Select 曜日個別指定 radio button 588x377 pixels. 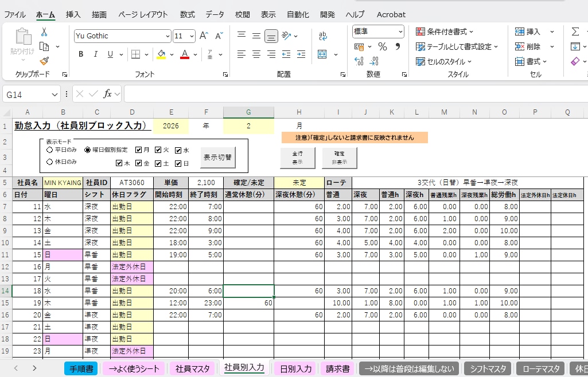click(87, 150)
